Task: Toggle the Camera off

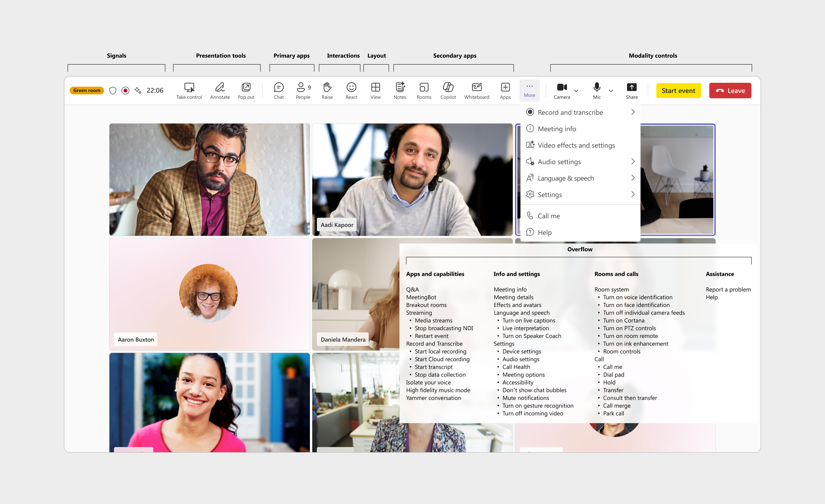Action: (562, 91)
